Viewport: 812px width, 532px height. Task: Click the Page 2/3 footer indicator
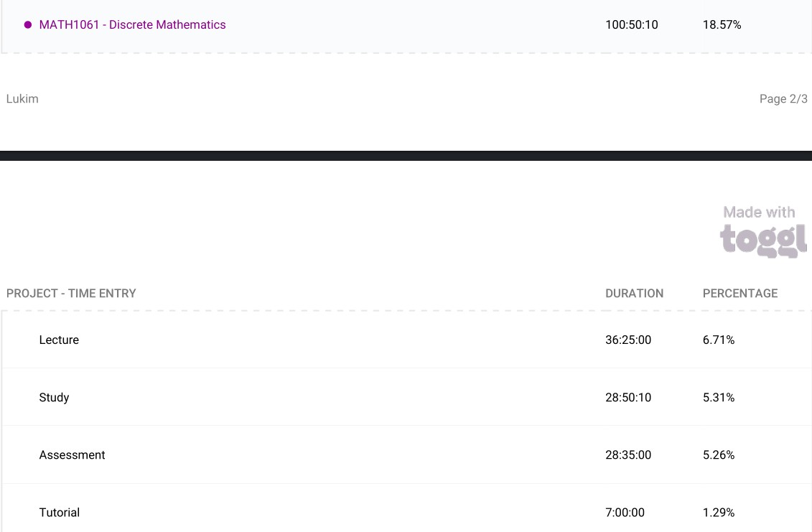pyautogui.click(x=783, y=99)
